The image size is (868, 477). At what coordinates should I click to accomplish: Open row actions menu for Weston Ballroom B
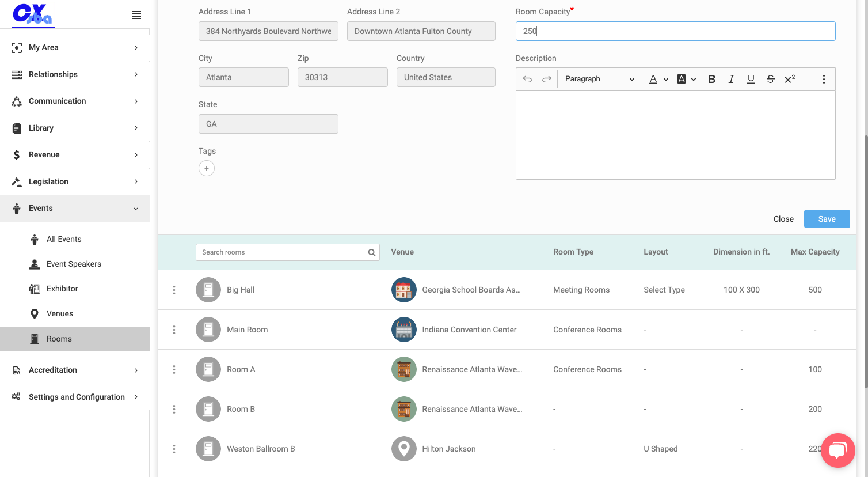coord(174,449)
